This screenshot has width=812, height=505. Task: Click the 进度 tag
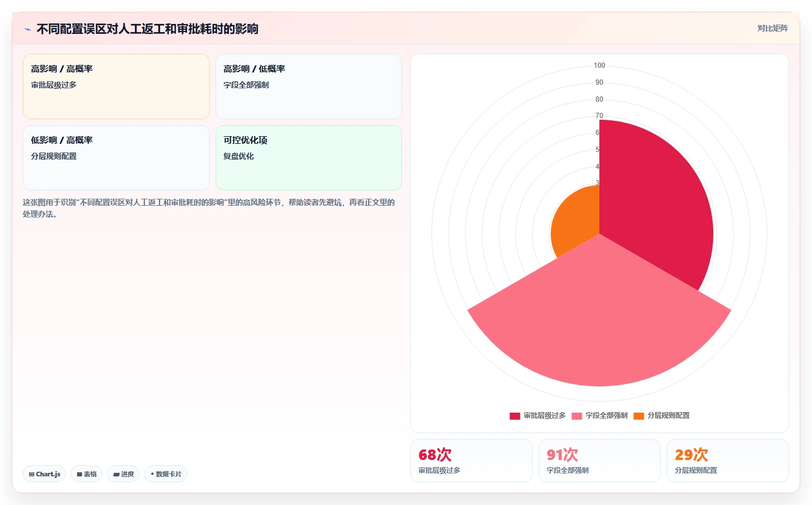coord(123,474)
